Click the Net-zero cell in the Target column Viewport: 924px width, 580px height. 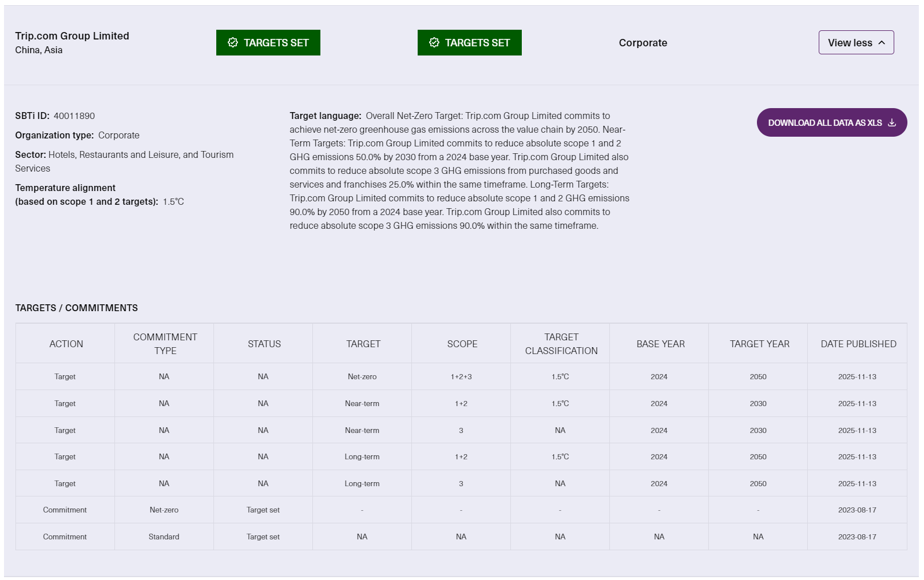click(362, 377)
